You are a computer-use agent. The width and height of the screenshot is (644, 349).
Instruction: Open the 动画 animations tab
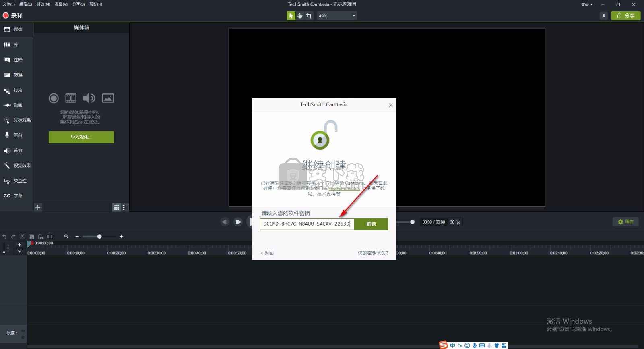coord(17,105)
